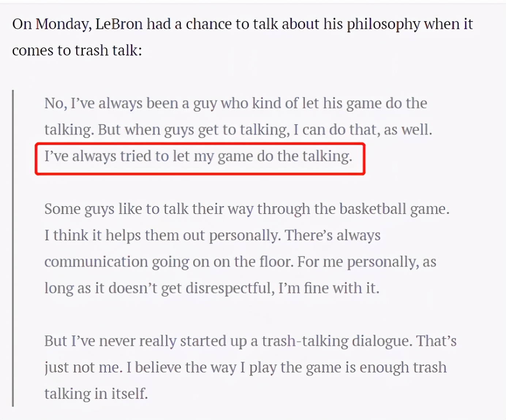Click the intro line beginning "On Monday, LeBron"

(x=242, y=24)
